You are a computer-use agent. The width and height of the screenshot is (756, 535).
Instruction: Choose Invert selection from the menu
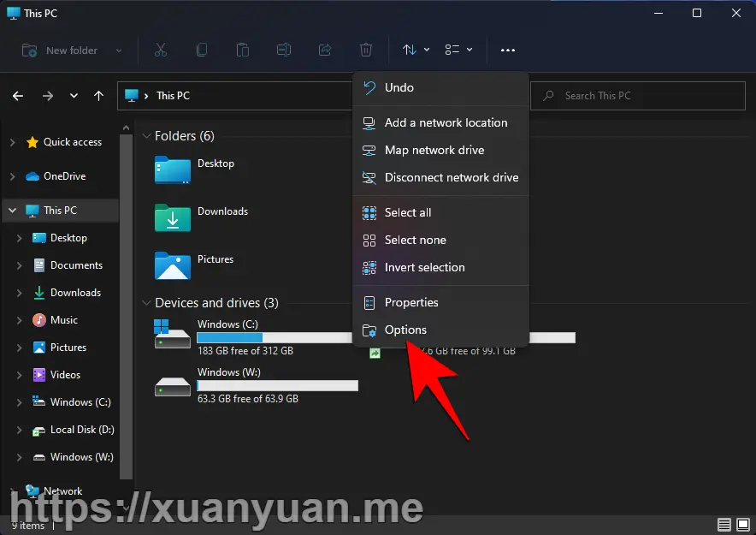click(424, 267)
